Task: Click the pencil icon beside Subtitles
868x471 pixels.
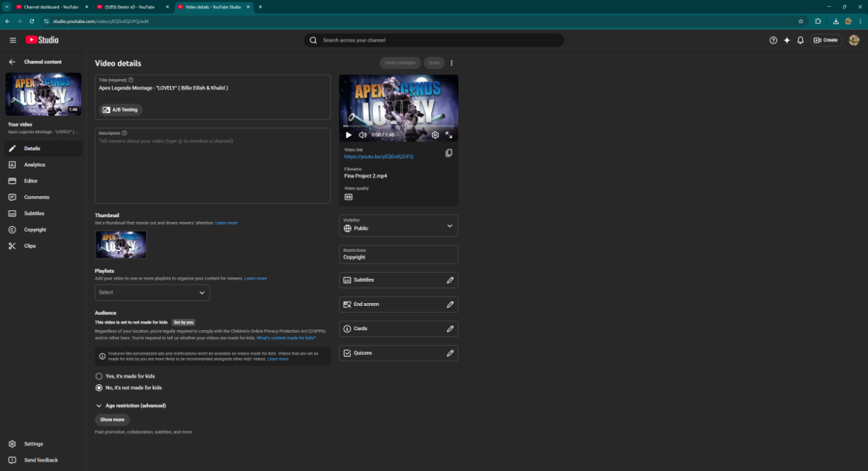Action: tap(450, 280)
